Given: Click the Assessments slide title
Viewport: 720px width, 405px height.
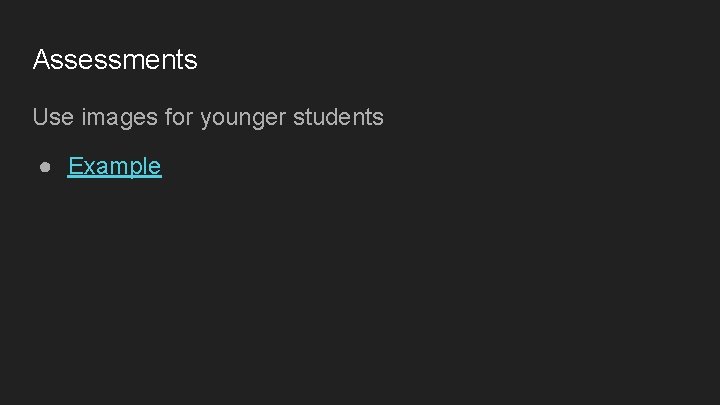Looking at the screenshot, I should pos(115,60).
